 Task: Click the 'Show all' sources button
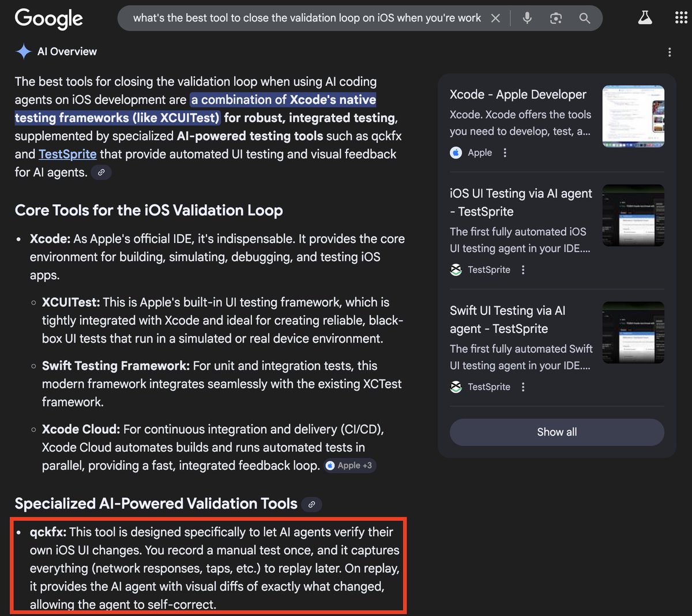click(x=557, y=432)
